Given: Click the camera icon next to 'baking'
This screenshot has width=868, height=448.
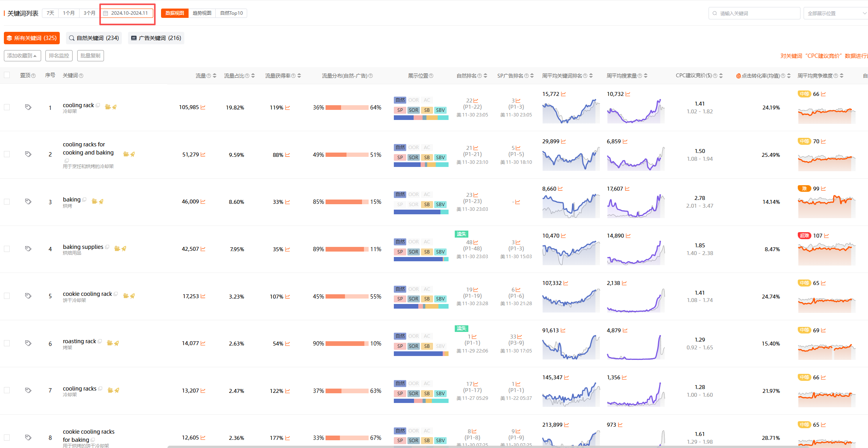Looking at the screenshot, I should [94, 201].
